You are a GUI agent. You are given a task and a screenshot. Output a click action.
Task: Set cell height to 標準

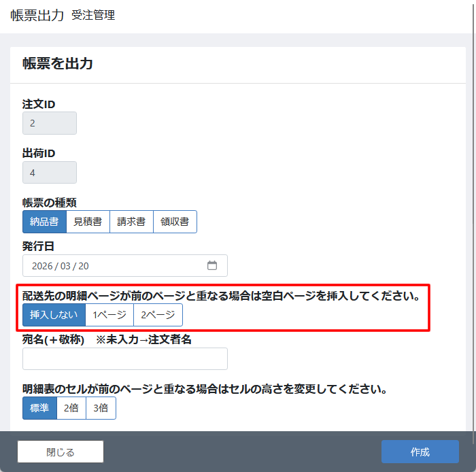click(39, 408)
